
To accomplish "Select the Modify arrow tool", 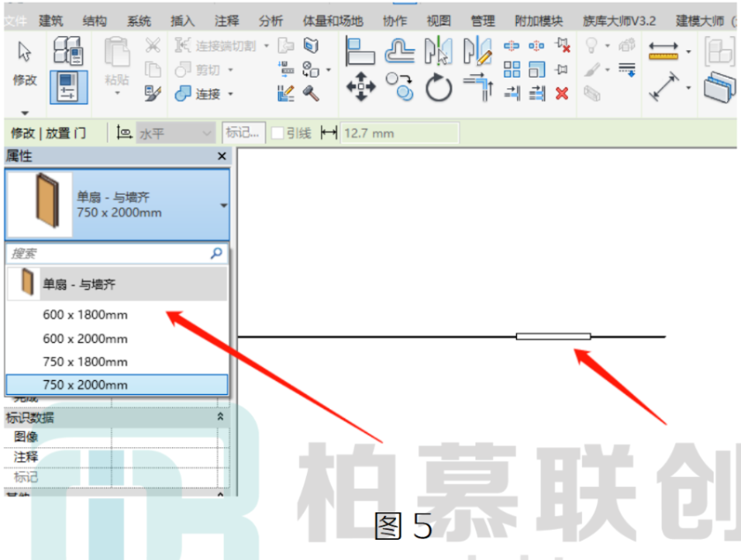I will 25,51.
